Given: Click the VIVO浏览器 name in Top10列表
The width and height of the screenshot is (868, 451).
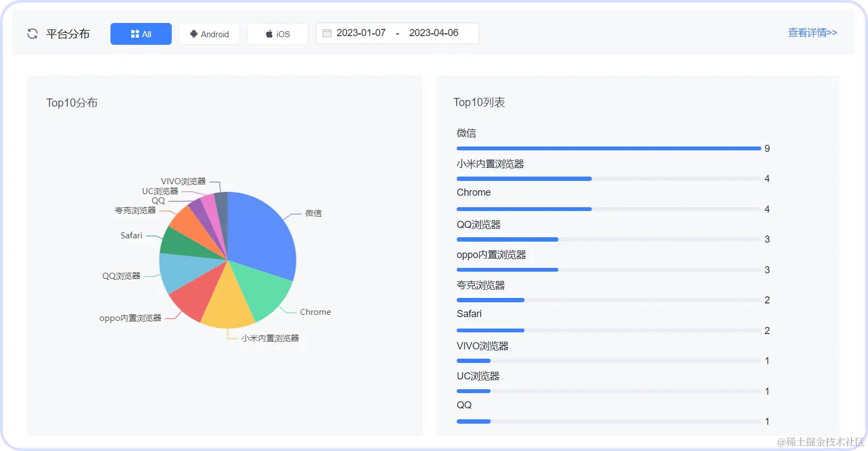Looking at the screenshot, I should [x=482, y=346].
